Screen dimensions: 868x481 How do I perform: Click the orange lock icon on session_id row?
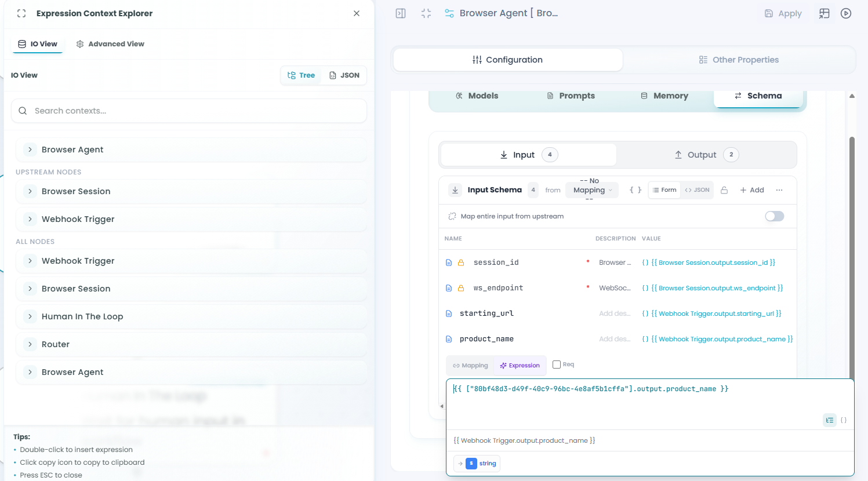pos(461,263)
